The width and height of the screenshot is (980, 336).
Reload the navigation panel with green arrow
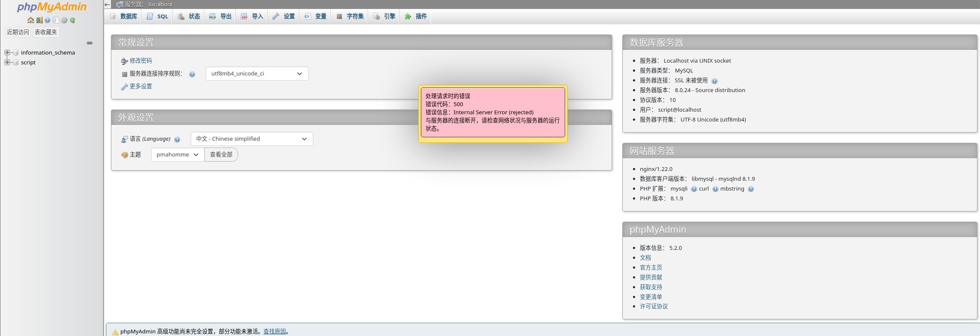click(x=73, y=20)
